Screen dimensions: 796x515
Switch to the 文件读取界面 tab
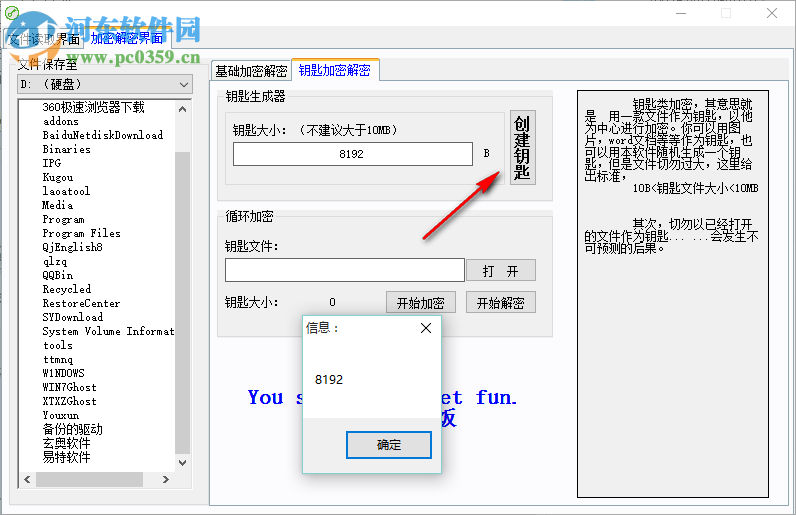pos(45,39)
